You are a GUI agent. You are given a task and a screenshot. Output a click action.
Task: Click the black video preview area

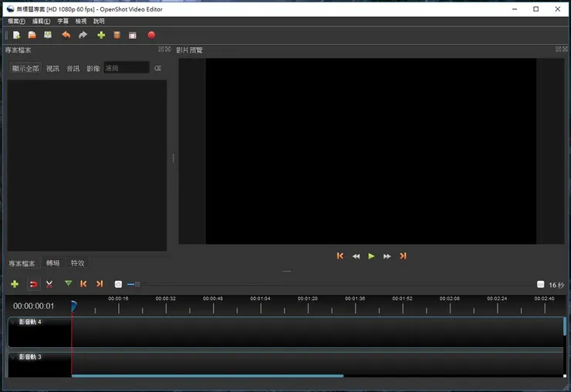tap(370, 151)
